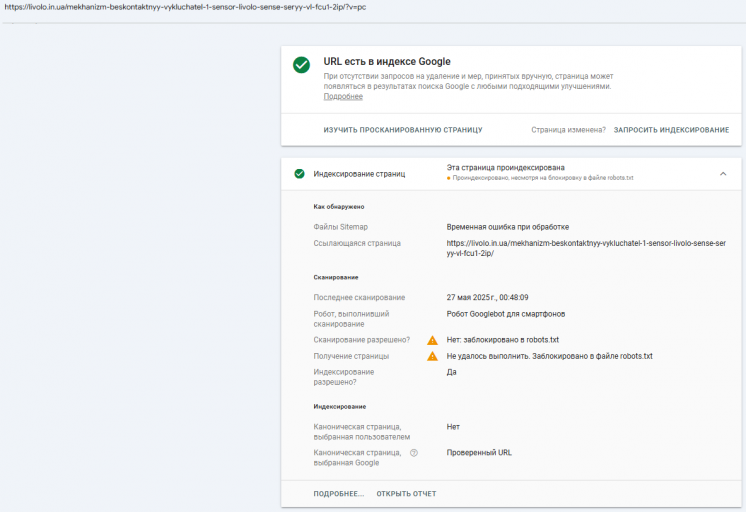Click last crawl date '27 мая 2025 г.'
This screenshot has height=512, width=746.
point(471,297)
